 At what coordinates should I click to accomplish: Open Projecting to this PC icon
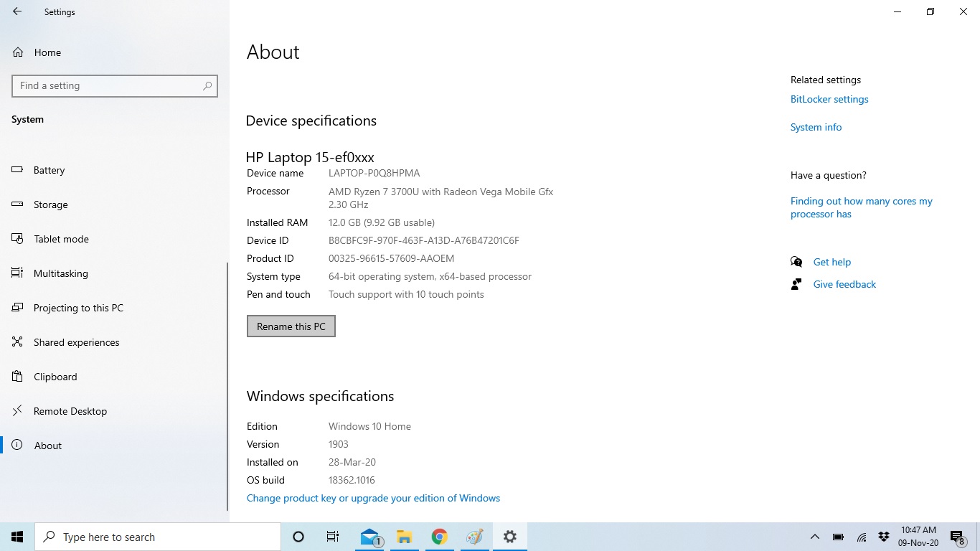(x=18, y=308)
